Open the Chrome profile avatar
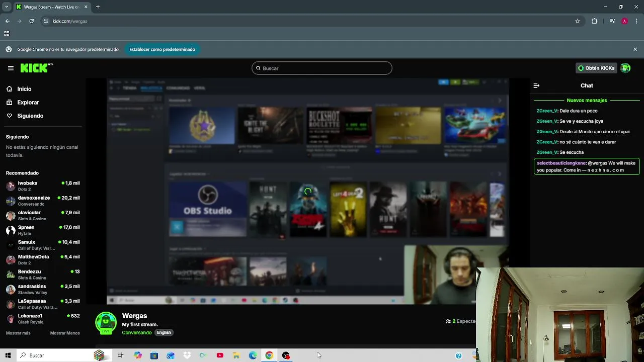The height and width of the screenshot is (362, 644). point(624,21)
